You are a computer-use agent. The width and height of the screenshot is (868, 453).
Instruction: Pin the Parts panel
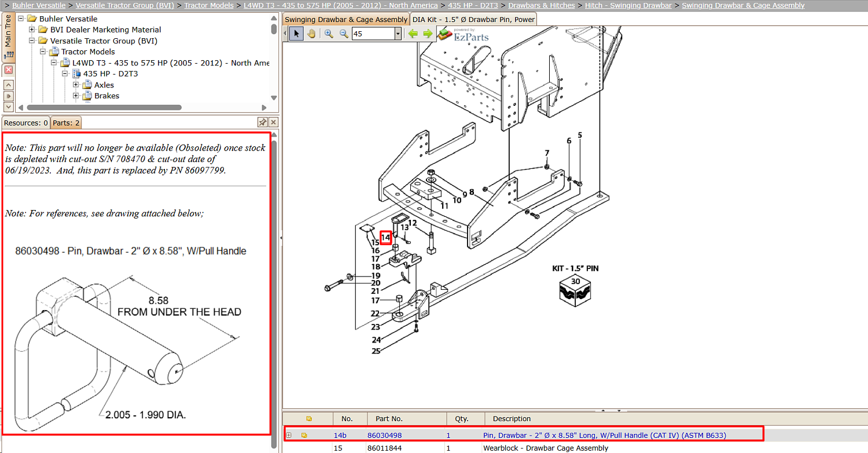pos(262,122)
